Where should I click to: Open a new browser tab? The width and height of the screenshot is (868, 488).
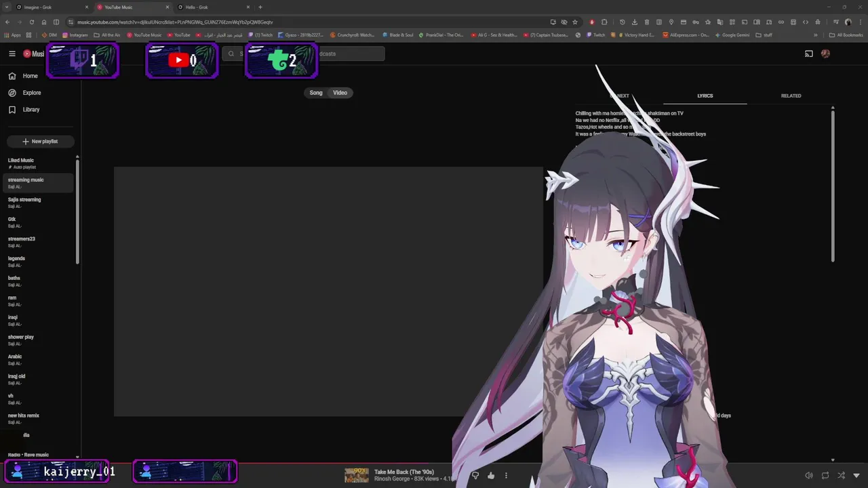(260, 7)
